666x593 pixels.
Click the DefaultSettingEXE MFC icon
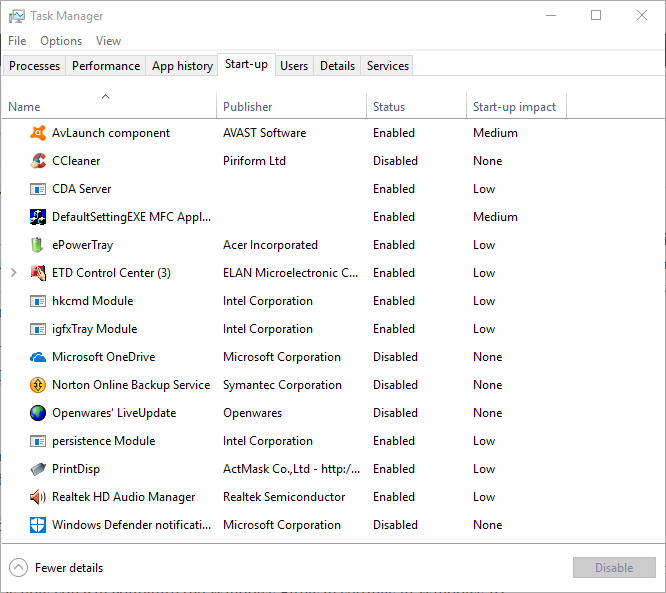tap(38, 217)
